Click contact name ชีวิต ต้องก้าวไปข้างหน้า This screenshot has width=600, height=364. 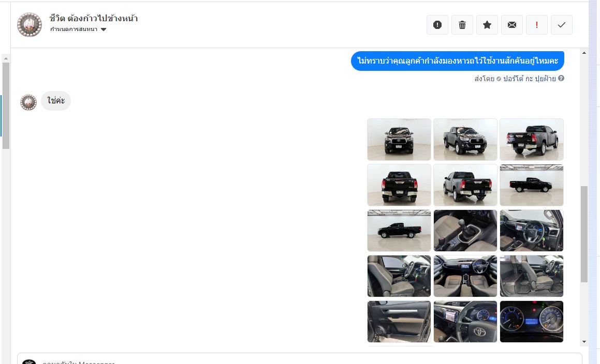[x=94, y=18]
